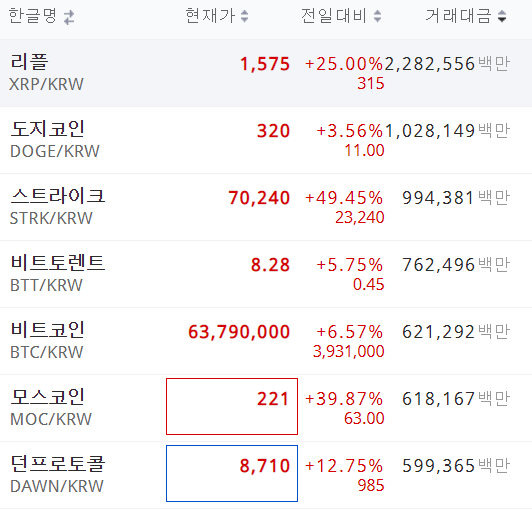Click Bitcoin price 63,790,000

(239, 332)
